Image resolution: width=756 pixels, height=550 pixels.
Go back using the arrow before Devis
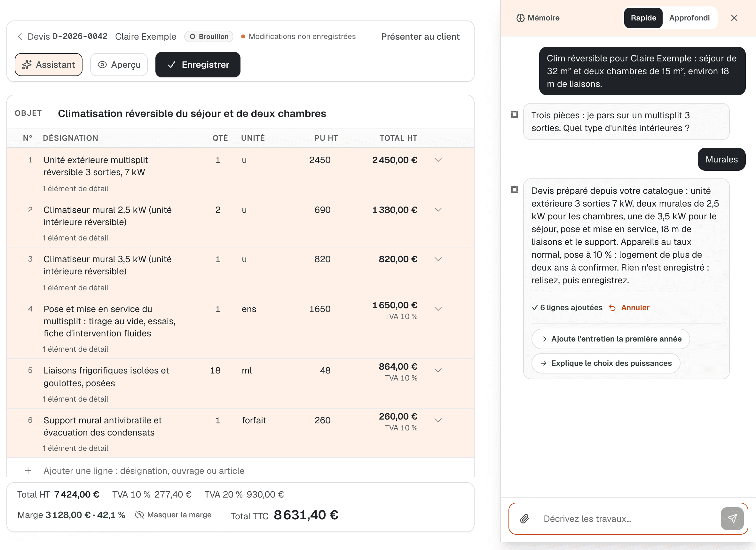pos(20,37)
